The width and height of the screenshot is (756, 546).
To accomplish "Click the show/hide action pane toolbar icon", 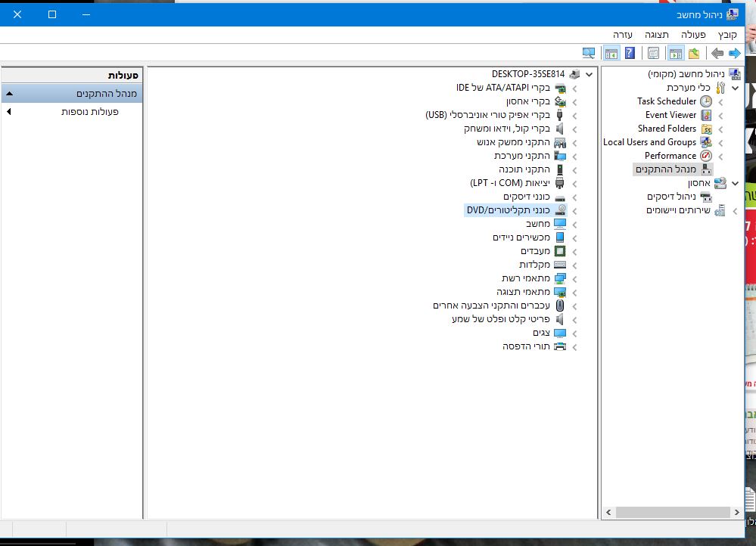I will tap(611, 54).
